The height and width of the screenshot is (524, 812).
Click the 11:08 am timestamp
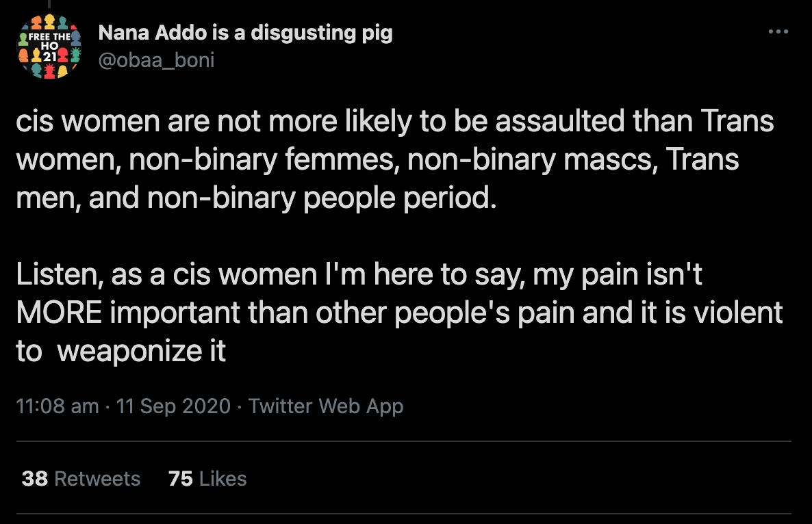coord(57,406)
